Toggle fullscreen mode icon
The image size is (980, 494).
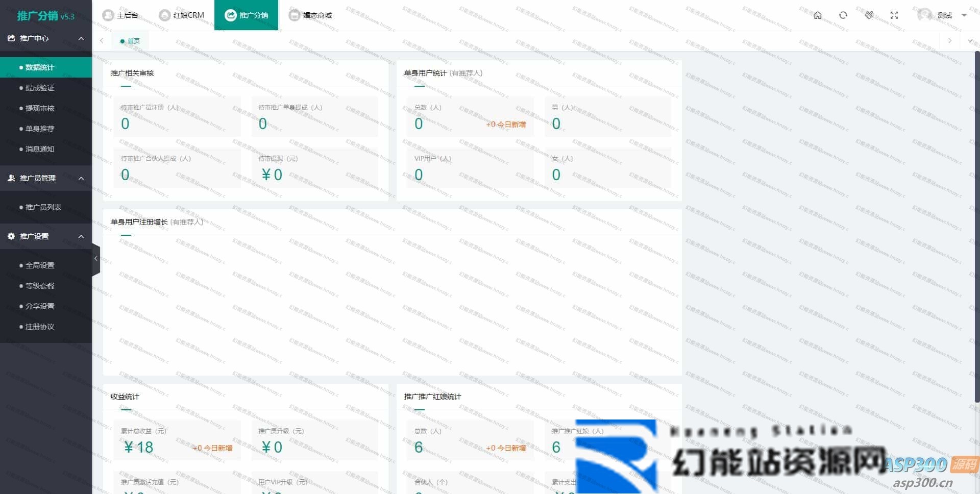point(894,15)
